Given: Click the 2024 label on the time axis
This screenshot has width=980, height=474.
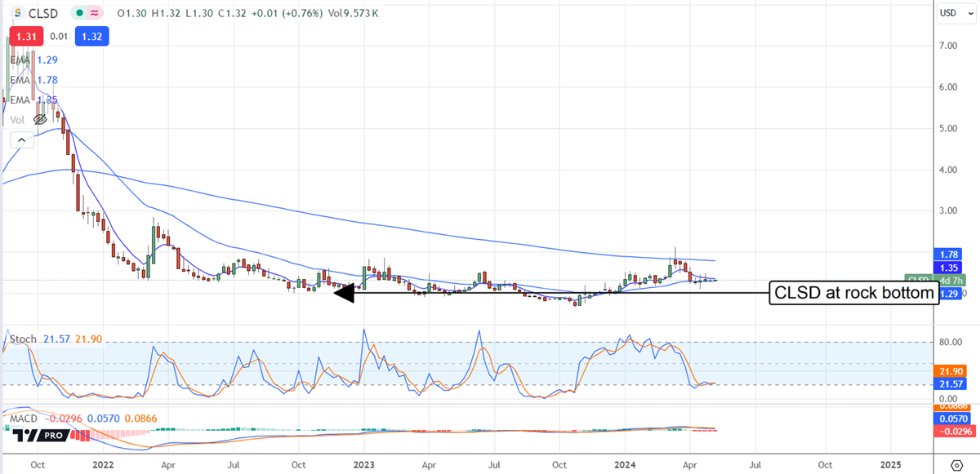Looking at the screenshot, I should coord(624,463).
